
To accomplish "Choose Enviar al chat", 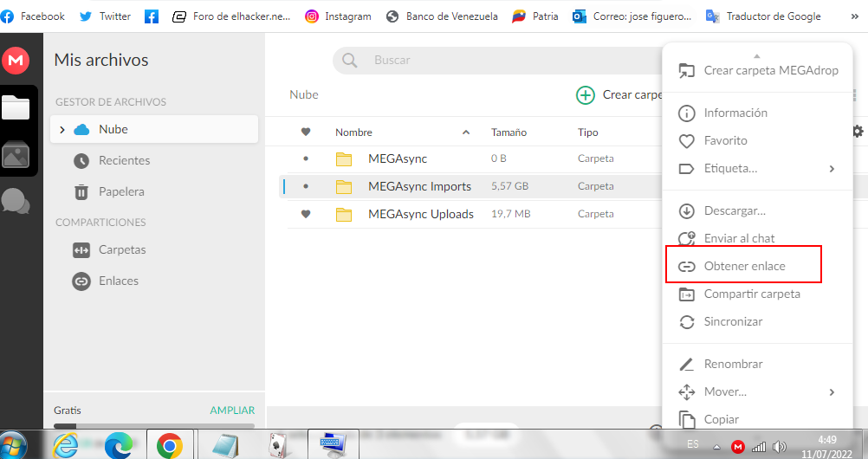I will pos(757,239).
